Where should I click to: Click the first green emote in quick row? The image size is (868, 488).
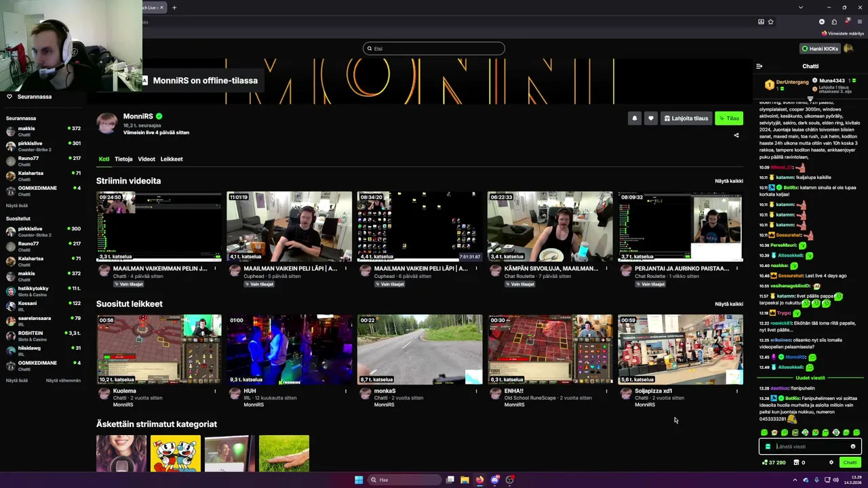click(x=764, y=432)
